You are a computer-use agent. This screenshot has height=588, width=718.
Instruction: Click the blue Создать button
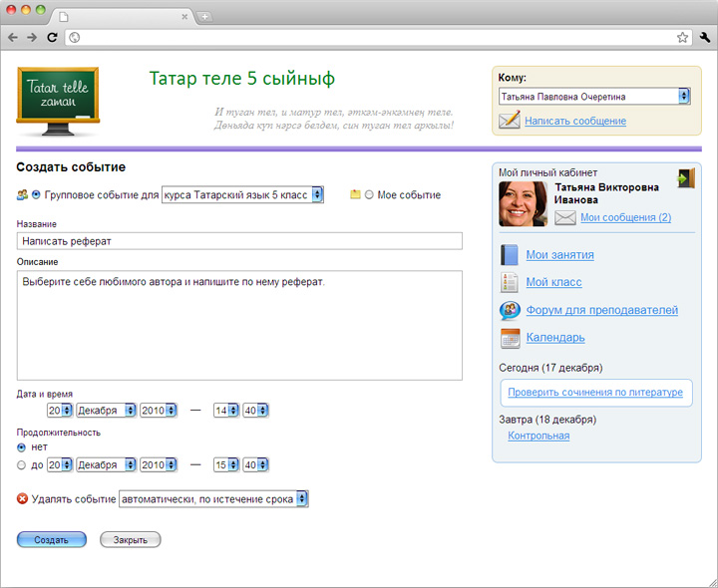(x=52, y=539)
